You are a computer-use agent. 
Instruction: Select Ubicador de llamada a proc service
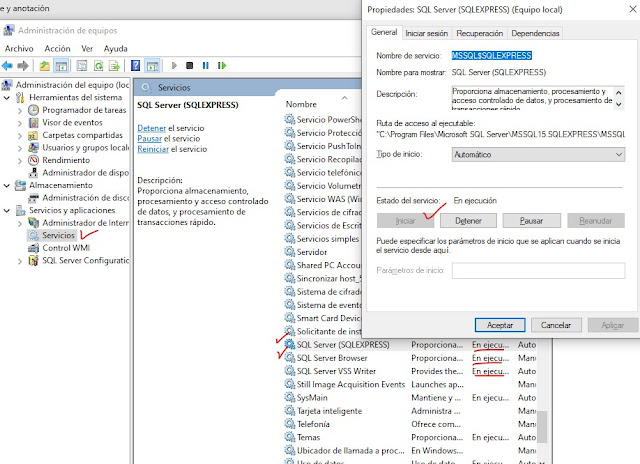tap(410, 451)
